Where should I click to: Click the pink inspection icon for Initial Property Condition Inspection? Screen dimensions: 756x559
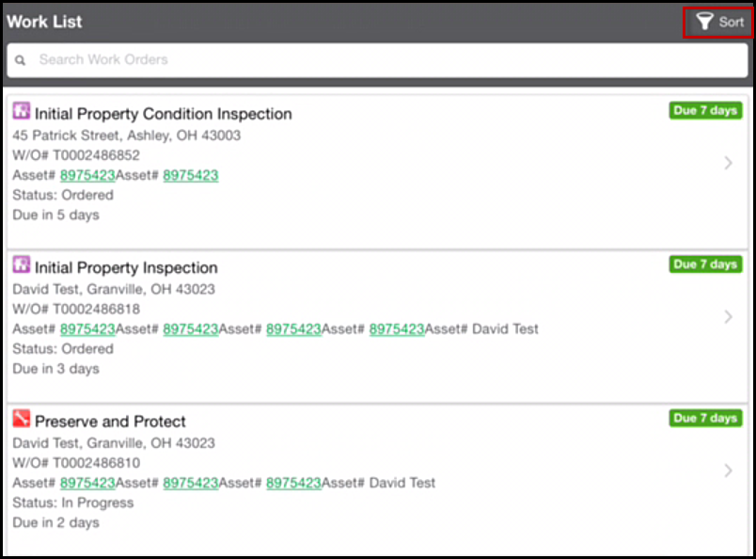point(22,111)
